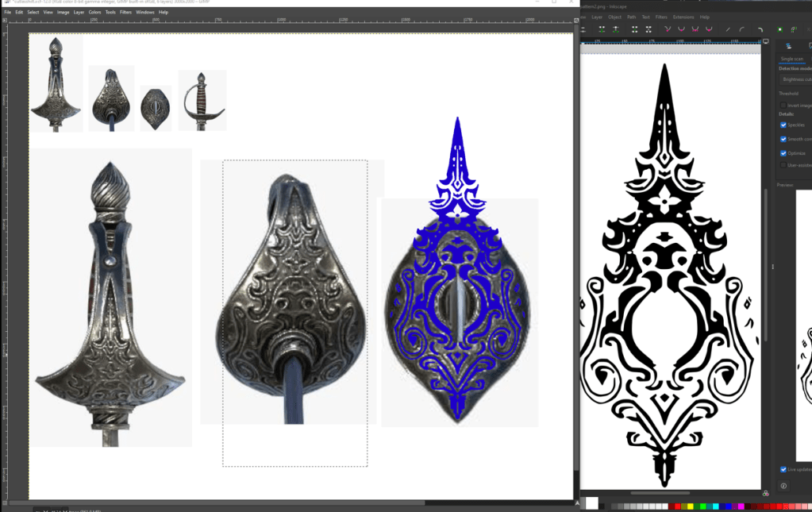This screenshot has width=812, height=512.
Task: Disable the Speckles checkbox
Action: (783, 125)
